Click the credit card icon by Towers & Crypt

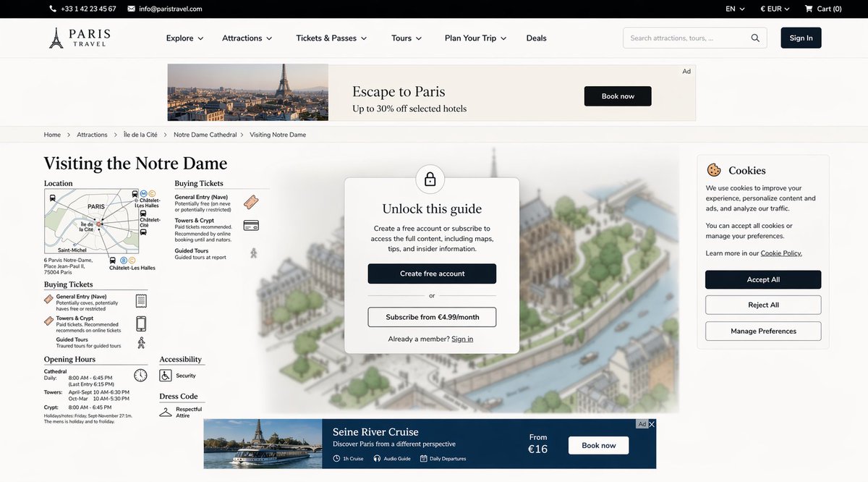pyautogui.click(x=251, y=225)
